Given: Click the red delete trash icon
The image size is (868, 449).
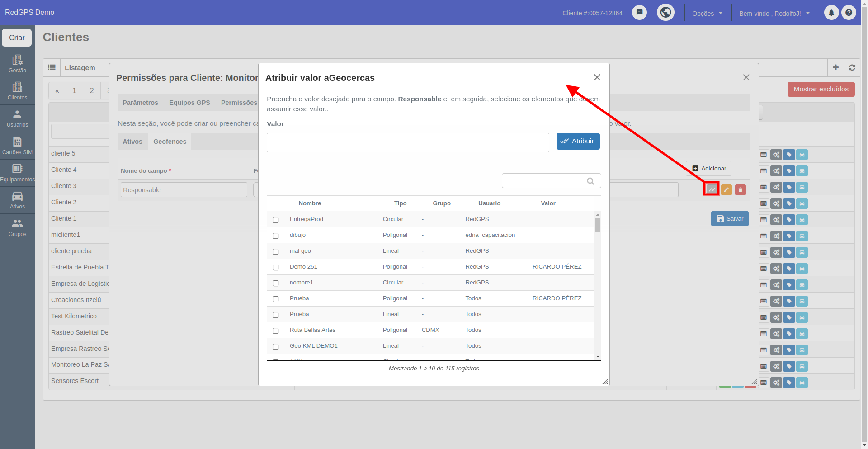Looking at the screenshot, I should click(x=740, y=190).
